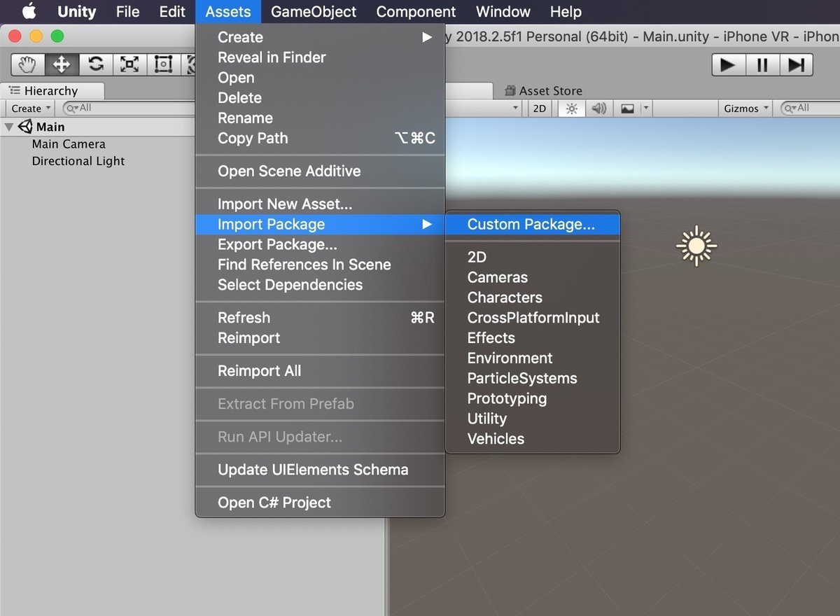The width and height of the screenshot is (840, 616).
Task: Select Directional Light in Hierarchy
Action: (x=78, y=161)
